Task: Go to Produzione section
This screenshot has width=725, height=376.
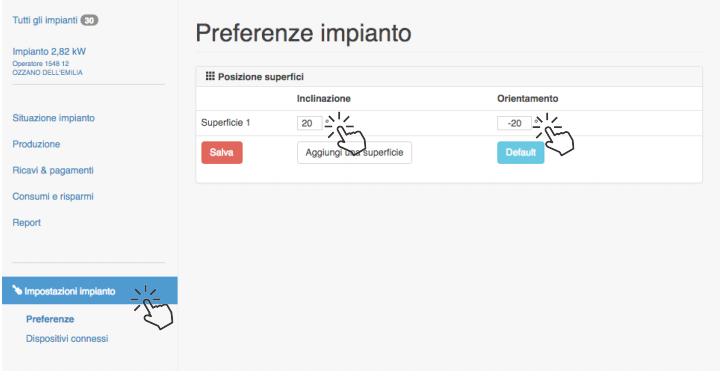Action: coord(36,144)
